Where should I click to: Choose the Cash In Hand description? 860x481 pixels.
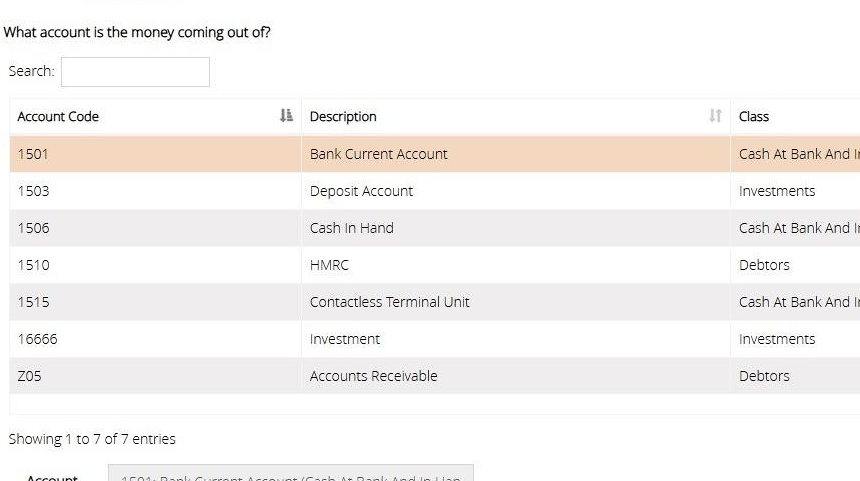click(x=351, y=228)
